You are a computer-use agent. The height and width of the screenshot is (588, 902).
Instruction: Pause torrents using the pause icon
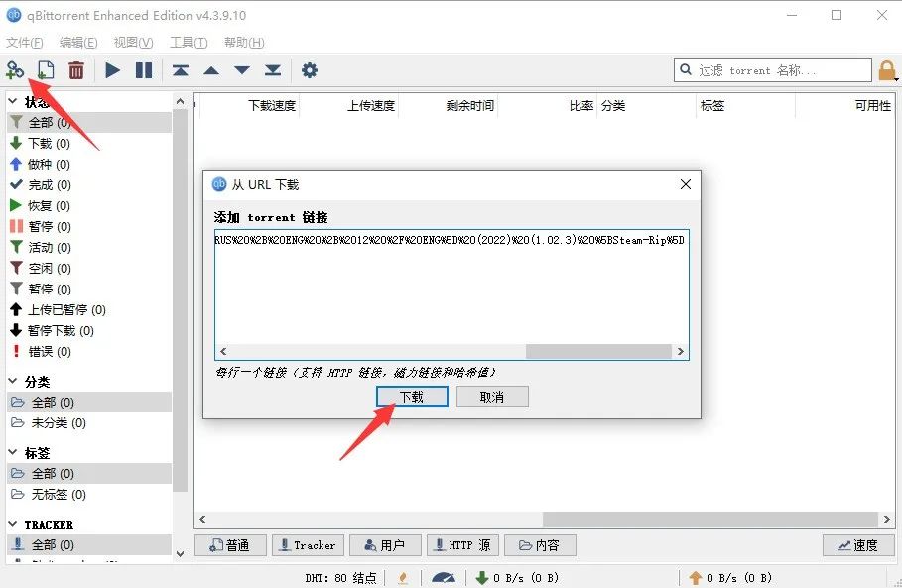[142, 70]
